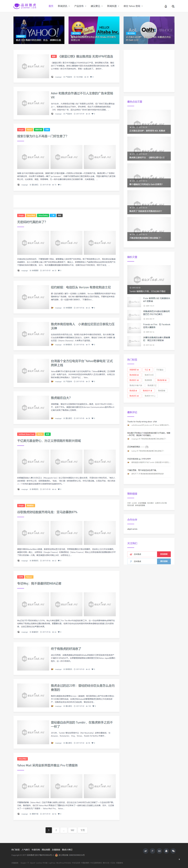
Task: Open commenter avatar beside sallie8maxwell09 comment
Action: [x=128, y=425]
